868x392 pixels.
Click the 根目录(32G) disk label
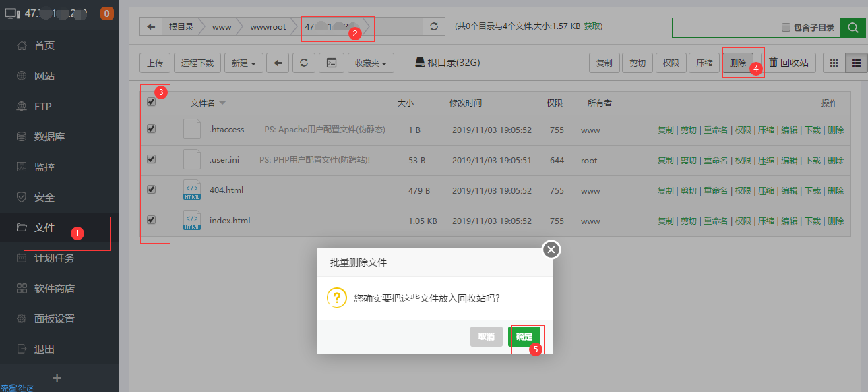447,63
